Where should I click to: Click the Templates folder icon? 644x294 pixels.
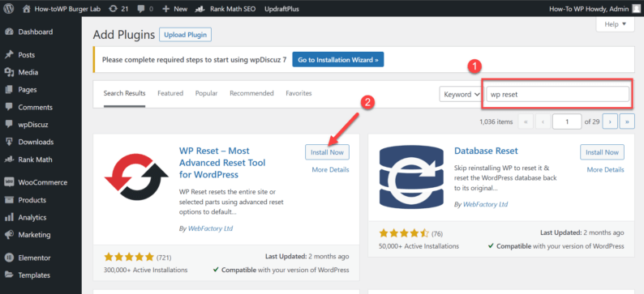9,275
